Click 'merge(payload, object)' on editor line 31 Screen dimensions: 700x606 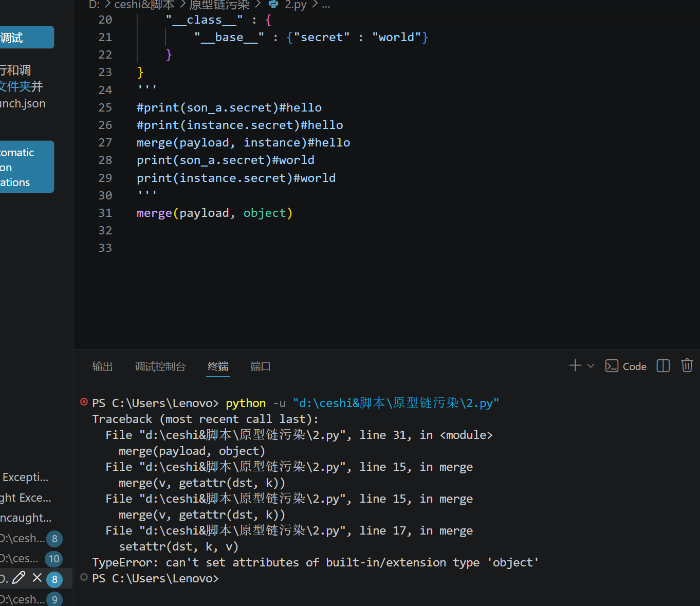[x=214, y=213]
